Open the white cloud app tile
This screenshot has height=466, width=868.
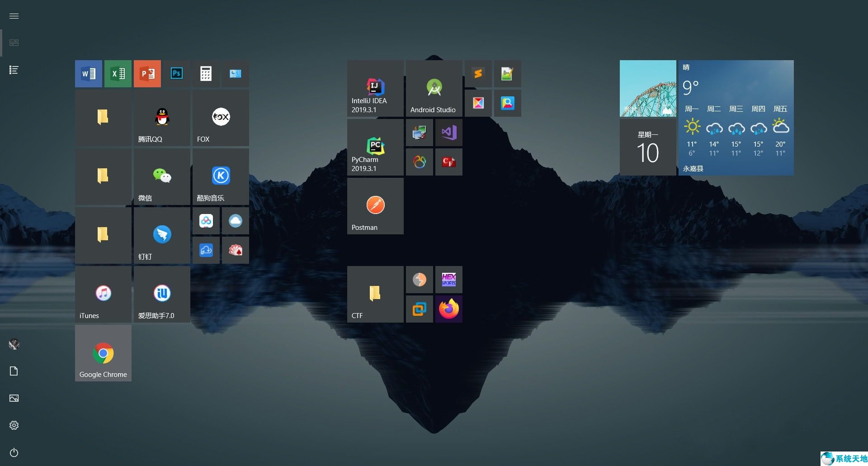pyautogui.click(x=236, y=221)
